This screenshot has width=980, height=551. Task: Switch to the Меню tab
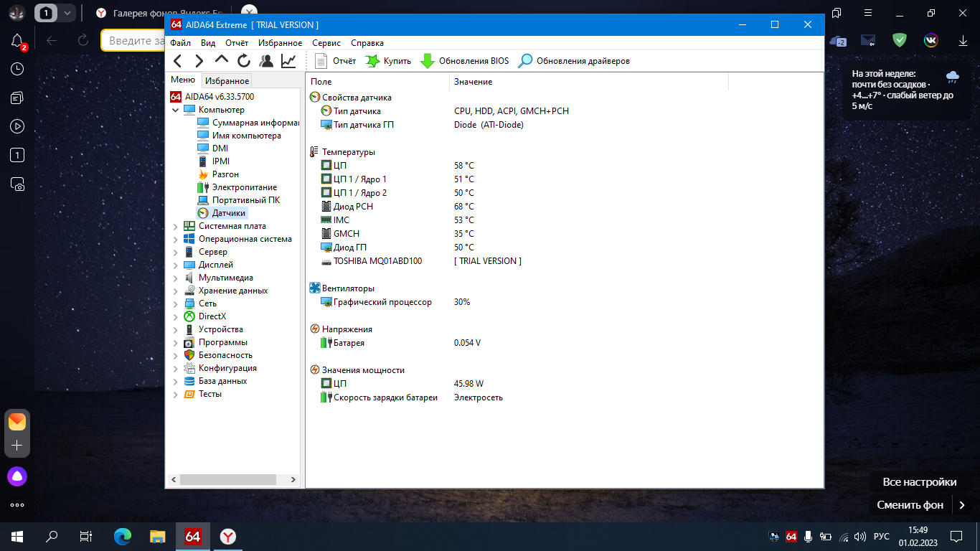tap(182, 80)
